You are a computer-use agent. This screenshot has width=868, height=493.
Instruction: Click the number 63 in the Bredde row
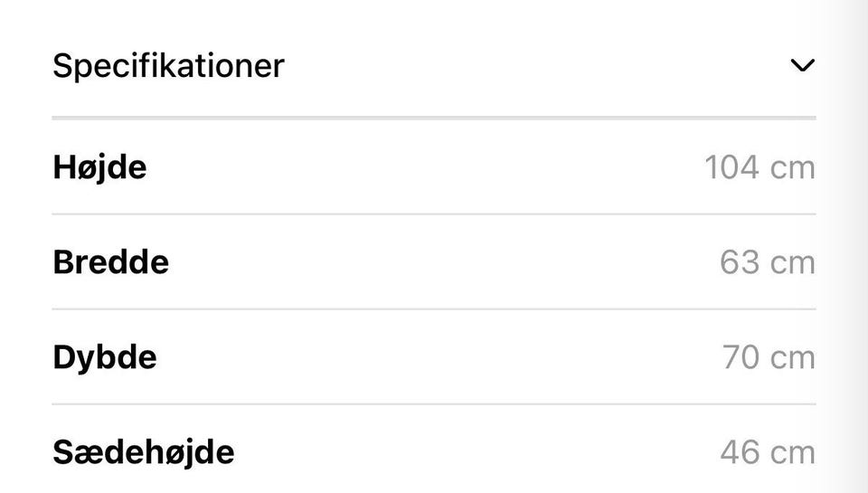coord(739,263)
